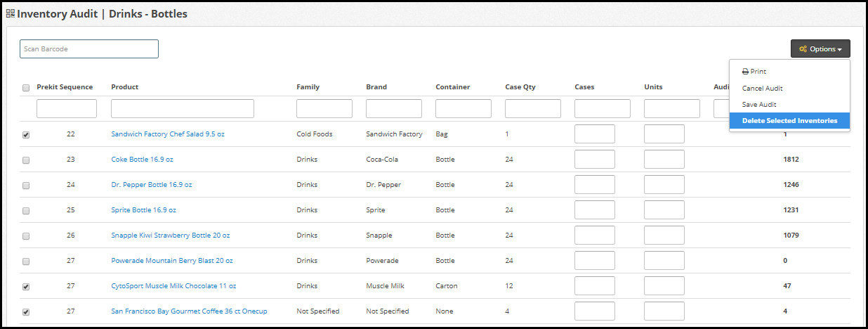Click the Container filter box
The height and width of the screenshot is (329, 868).
[463, 108]
